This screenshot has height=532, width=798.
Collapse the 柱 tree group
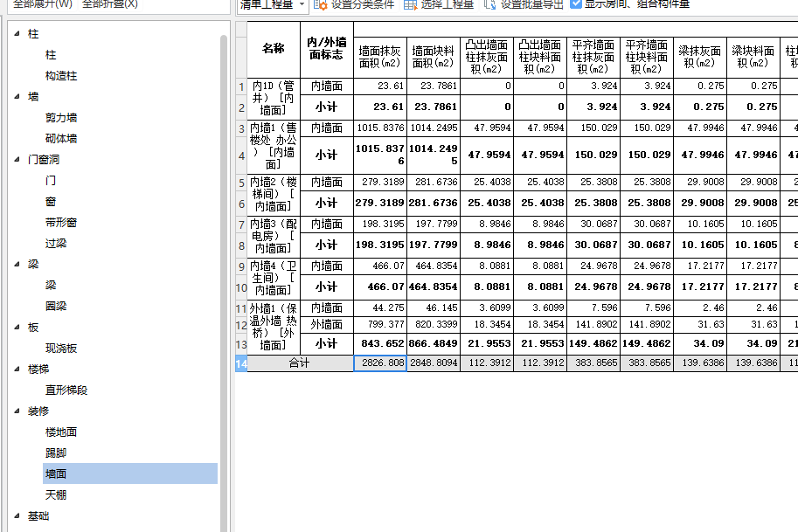point(17,33)
